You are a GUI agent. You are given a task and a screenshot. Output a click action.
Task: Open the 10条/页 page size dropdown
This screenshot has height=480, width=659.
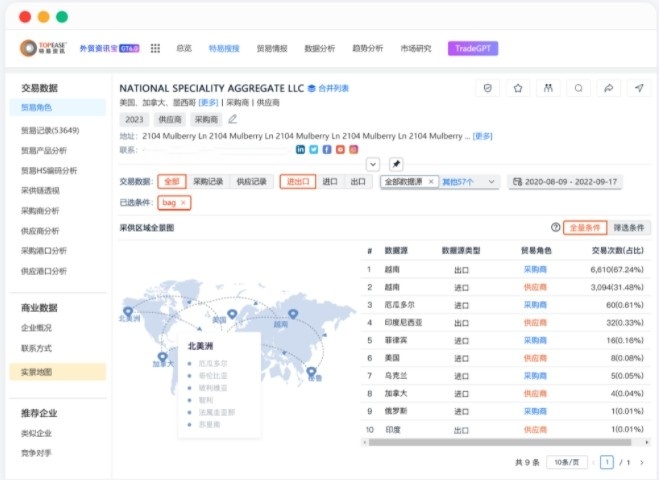(566, 462)
